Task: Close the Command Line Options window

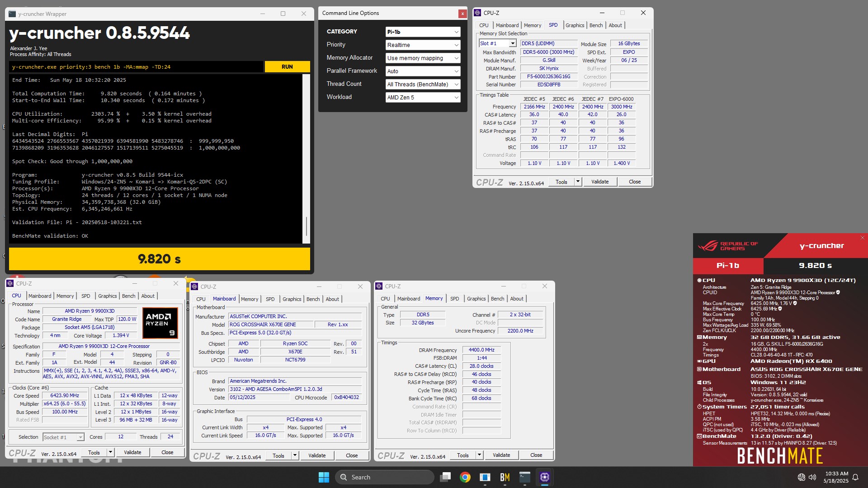Action: tap(462, 14)
